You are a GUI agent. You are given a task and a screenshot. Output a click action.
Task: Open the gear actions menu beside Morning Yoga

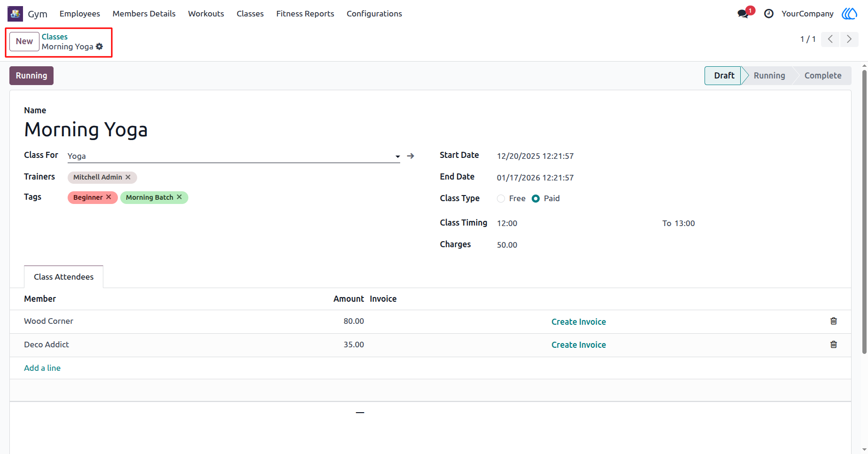click(x=100, y=47)
